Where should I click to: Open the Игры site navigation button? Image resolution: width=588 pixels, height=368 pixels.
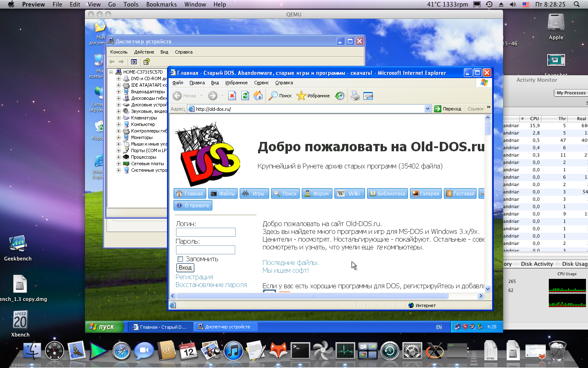254,193
